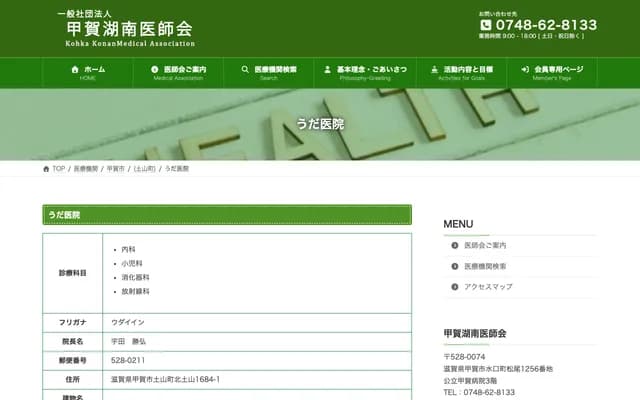Image resolution: width=640 pixels, height=400 pixels.
Task: Click the home icon in the navigation bar
Action: pos(75,69)
